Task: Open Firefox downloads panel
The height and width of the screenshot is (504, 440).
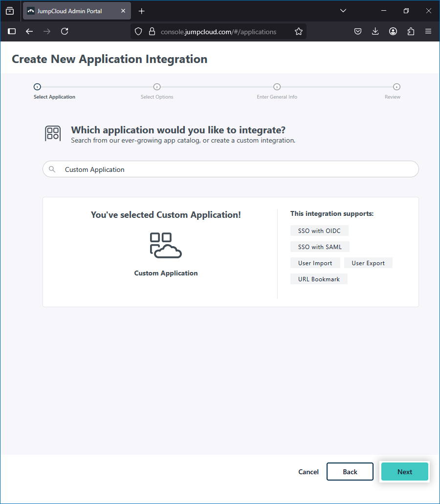Action: (x=375, y=31)
